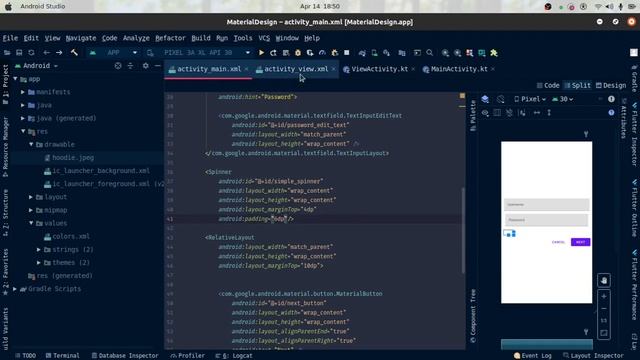Screen dimensions: 640x360
Task: Open the Select Design Surface layers icon
Action: [x=485, y=99]
